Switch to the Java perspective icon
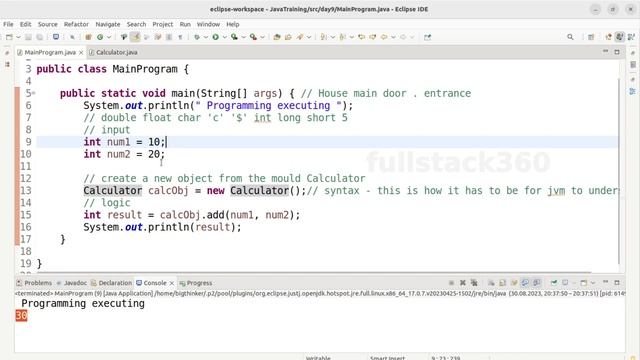The height and width of the screenshot is (360, 640). coord(620,37)
